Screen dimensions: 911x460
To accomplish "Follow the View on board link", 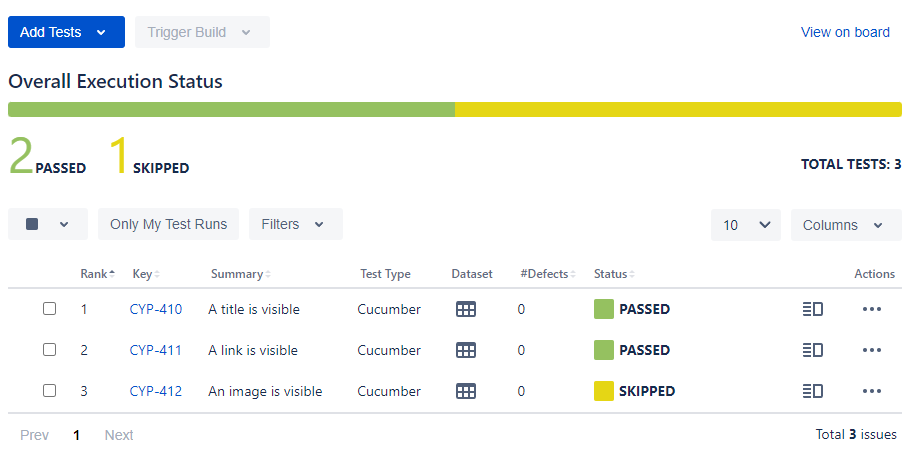I will pyautogui.click(x=845, y=32).
